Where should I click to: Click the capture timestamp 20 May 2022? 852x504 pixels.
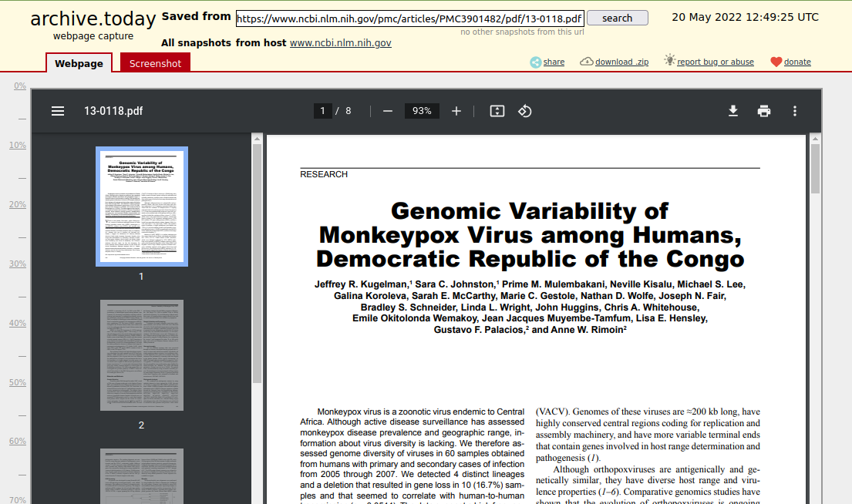coord(745,18)
